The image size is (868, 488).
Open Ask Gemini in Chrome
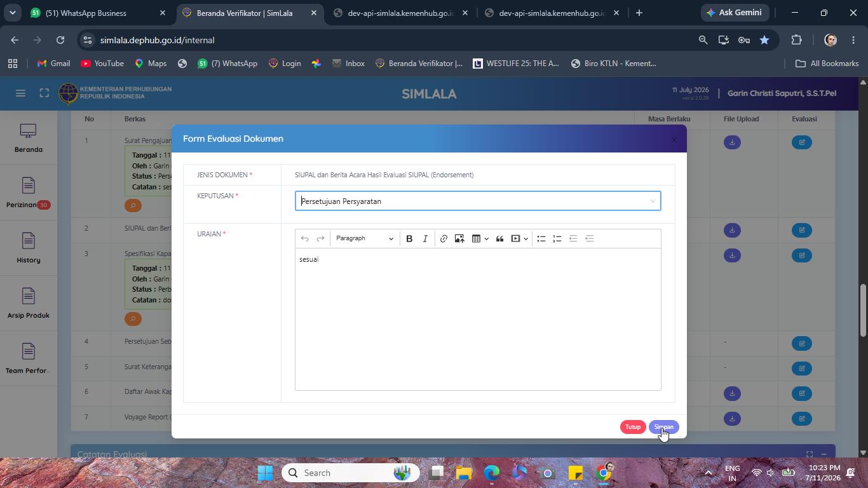(734, 13)
